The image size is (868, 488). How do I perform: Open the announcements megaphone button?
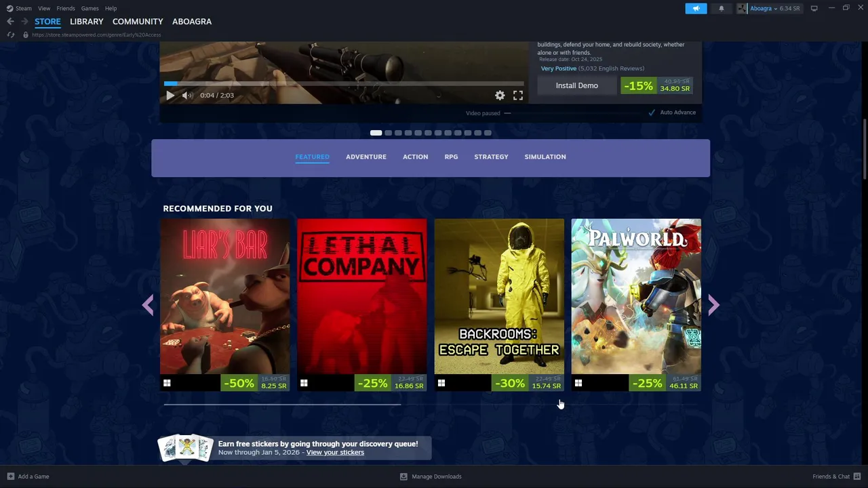(696, 8)
